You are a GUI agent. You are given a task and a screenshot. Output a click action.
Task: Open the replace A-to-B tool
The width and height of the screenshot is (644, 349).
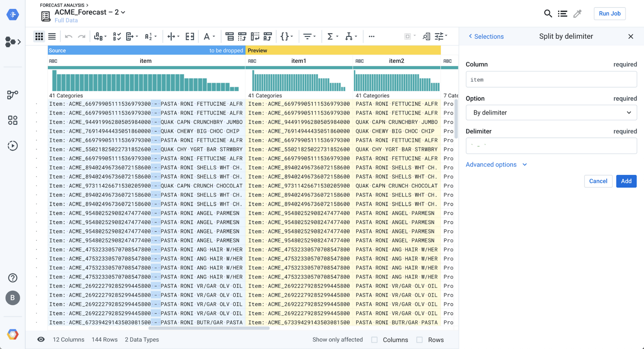pos(100,36)
